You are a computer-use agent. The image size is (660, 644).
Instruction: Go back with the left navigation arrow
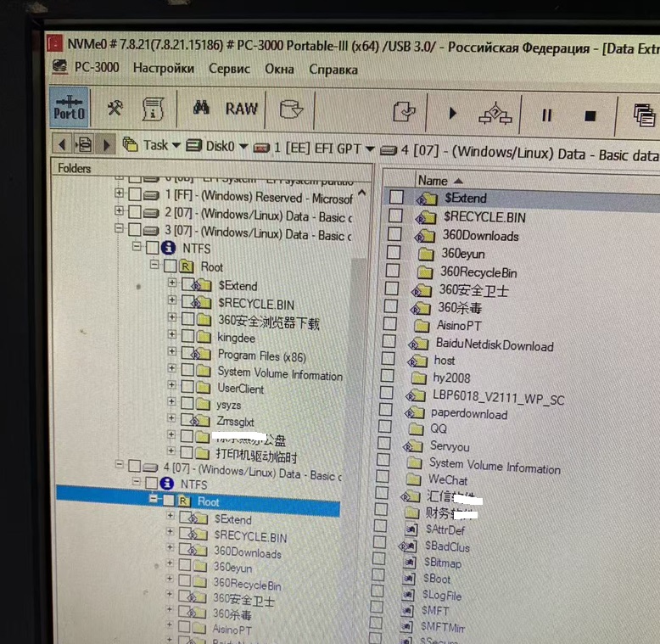pyautogui.click(x=62, y=145)
